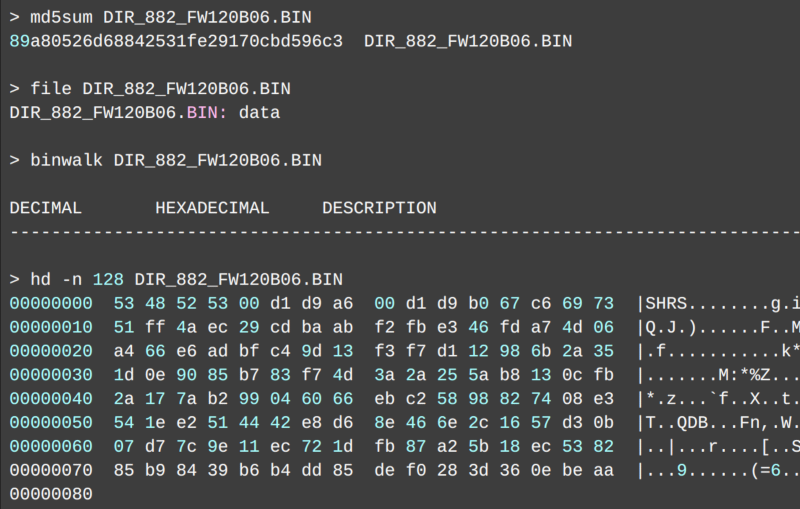Click the hex offset 00000000
This screenshot has width=800, height=509.
coord(51,302)
